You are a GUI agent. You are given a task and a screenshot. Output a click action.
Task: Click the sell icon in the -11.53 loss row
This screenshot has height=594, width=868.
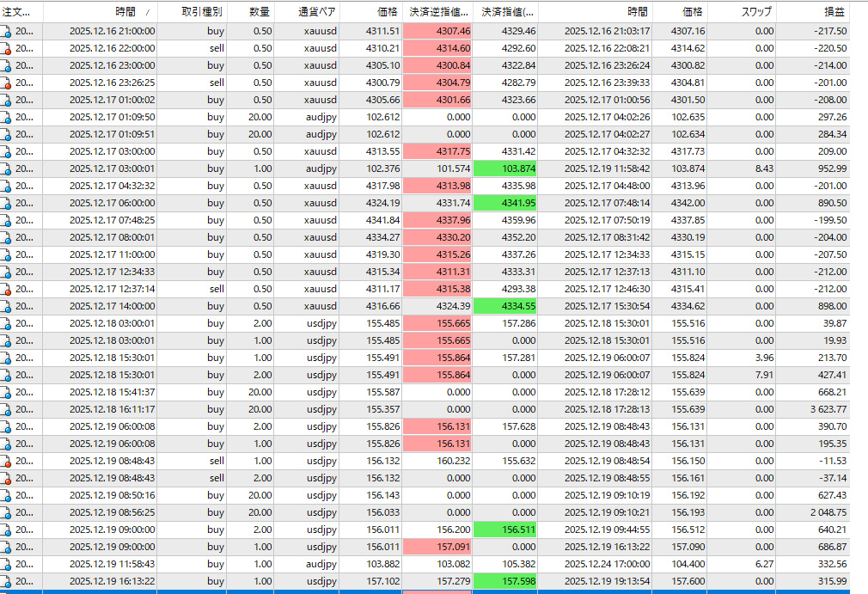pyautogui.click(x=5, y=461)
